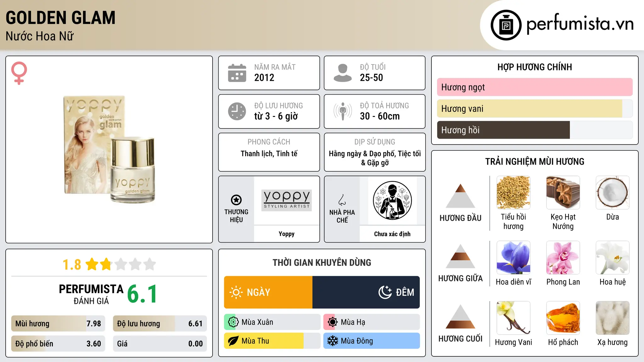Click the Mùa Hạ season bar
This screenshot has width=644, height=362.
pyautogui.click(x=372, y=322)
